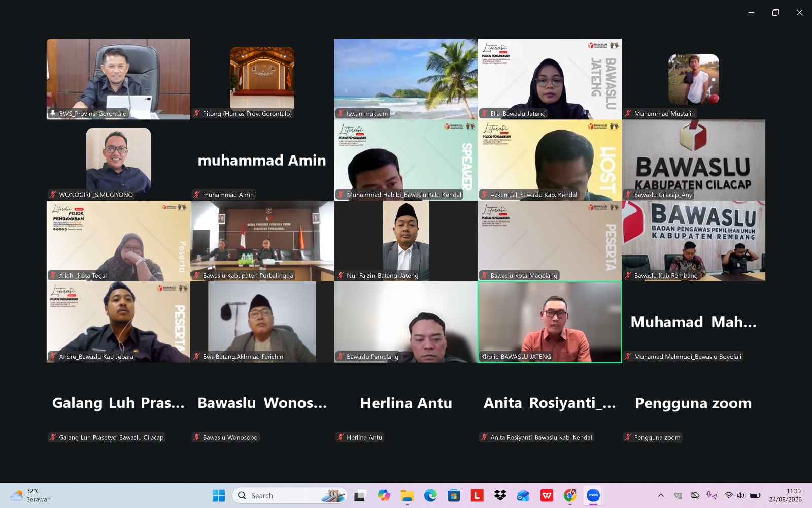Viewport: 812px width, 508px height.
Task: Select the muhammad Amin participant tile
Action: point(262,160)
